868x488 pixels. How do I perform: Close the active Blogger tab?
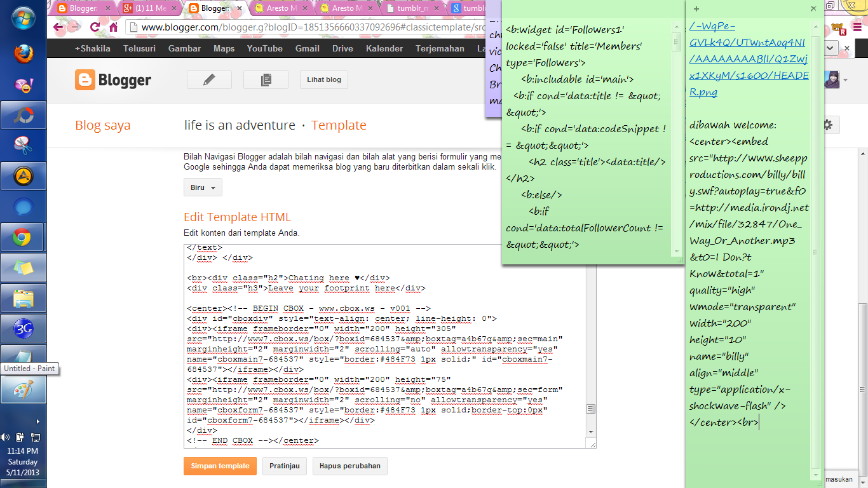[x=240, y=8]
